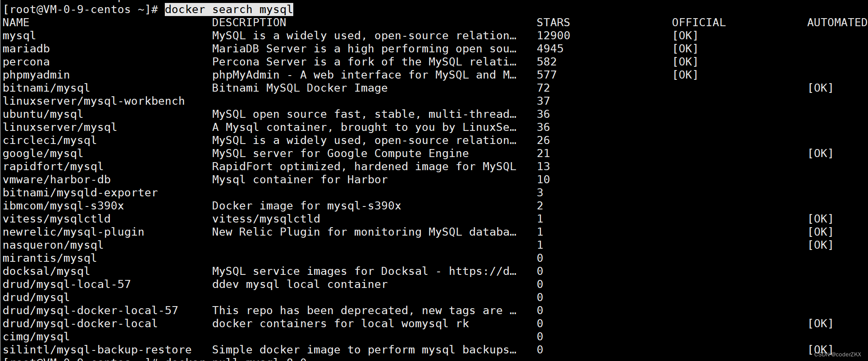Click the AUTOMATED column header
Image resolution: width=868 pixels, height=361 pixels.
pyautogui.click(x=837, y=22)
